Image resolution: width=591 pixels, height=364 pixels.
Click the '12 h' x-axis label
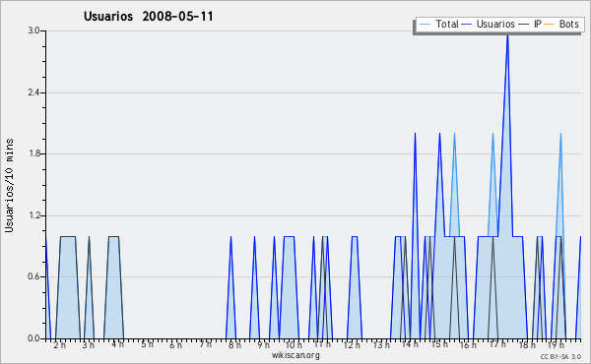click(x=352, y=344)
